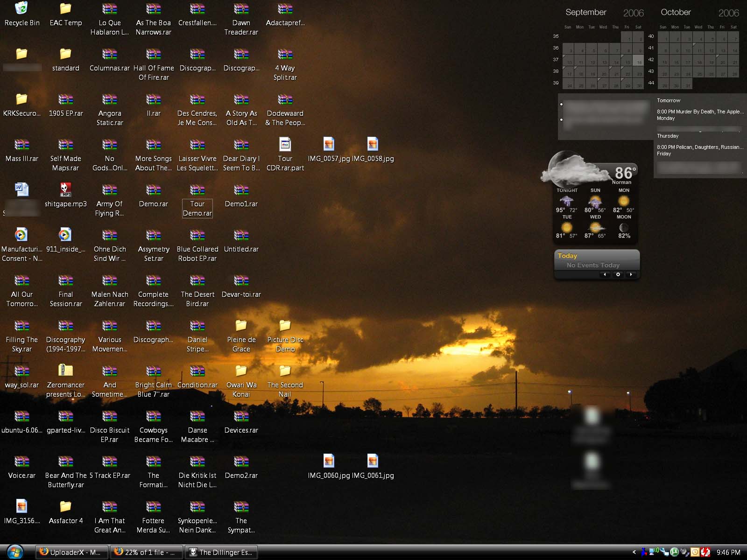747x560 pixels.
Task: Open the Picture Disc Demo folder
Action: tap(285, 336)
